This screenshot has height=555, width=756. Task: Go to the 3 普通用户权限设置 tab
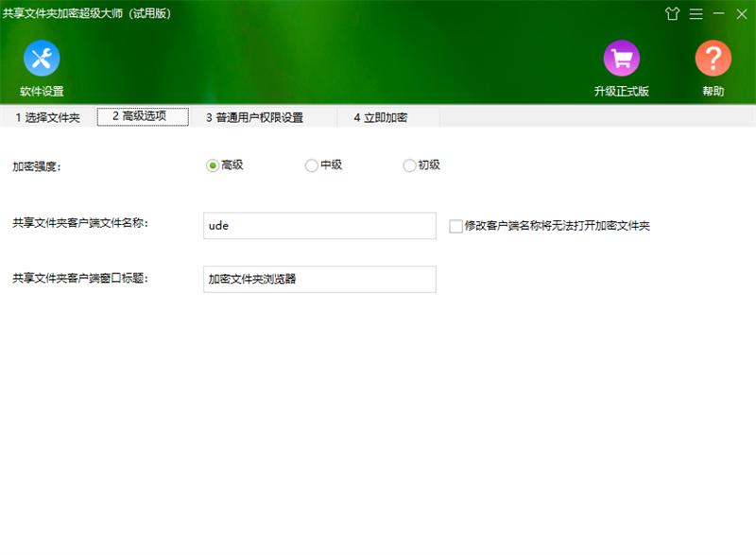click(254, 118)
